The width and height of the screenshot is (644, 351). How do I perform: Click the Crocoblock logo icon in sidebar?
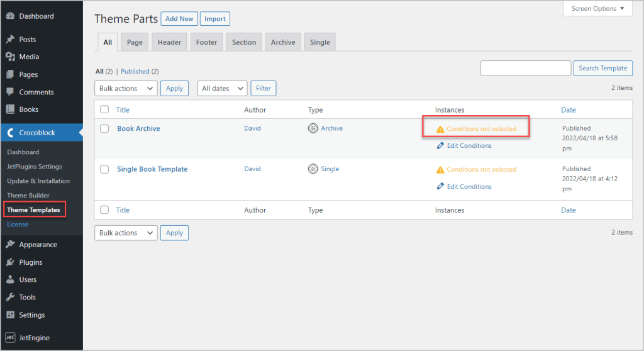coord(10,133)
